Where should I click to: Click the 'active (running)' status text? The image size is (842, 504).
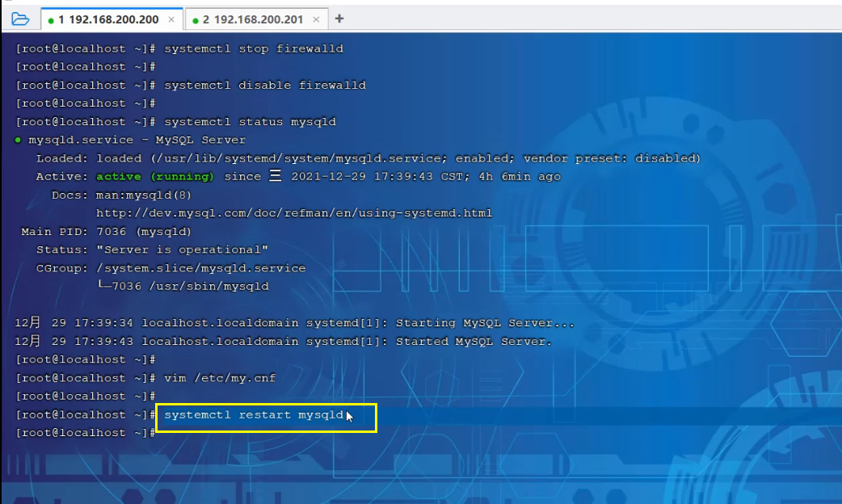[154, 177]
